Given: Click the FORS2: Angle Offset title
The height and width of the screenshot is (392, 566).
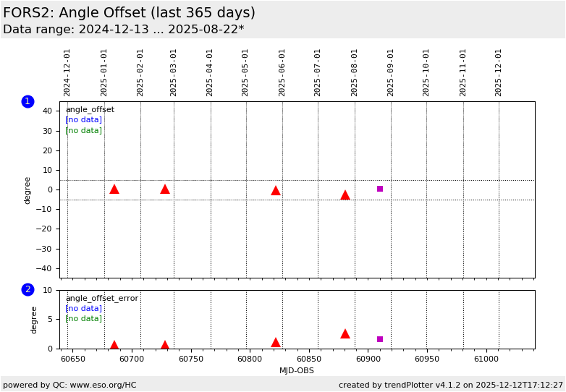Looking at the screenshot, I should point(129,13).
